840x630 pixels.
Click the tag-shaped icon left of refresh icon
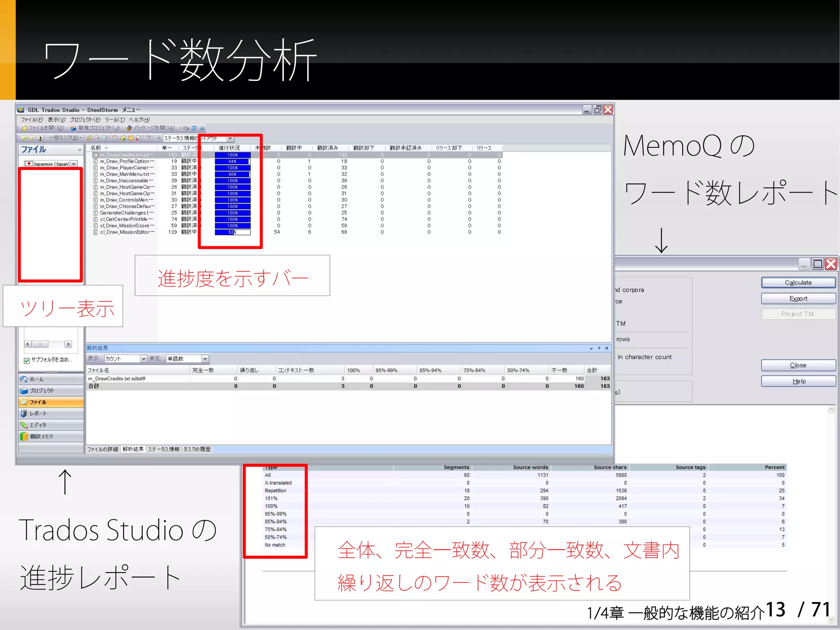186,128
